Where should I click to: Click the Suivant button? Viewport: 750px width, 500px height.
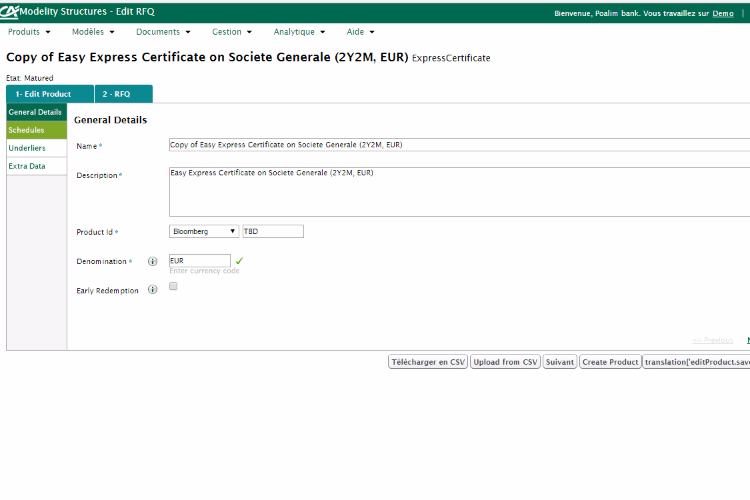click(560, 362)
